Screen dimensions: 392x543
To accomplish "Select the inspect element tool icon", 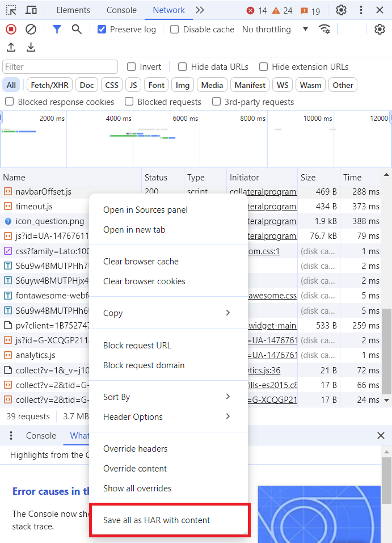I will pos(10,10).
